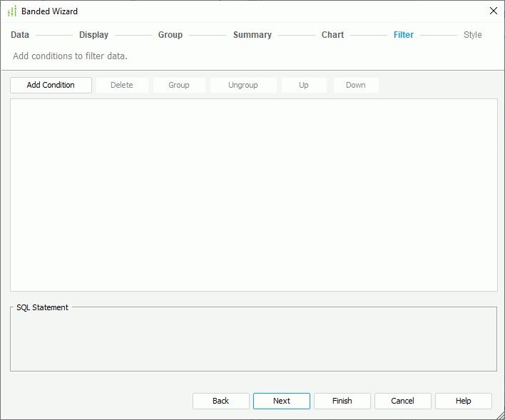Screen dimensions: 505x420
Task: Go to the Data wizard step
Action: (x=20, y=35)
